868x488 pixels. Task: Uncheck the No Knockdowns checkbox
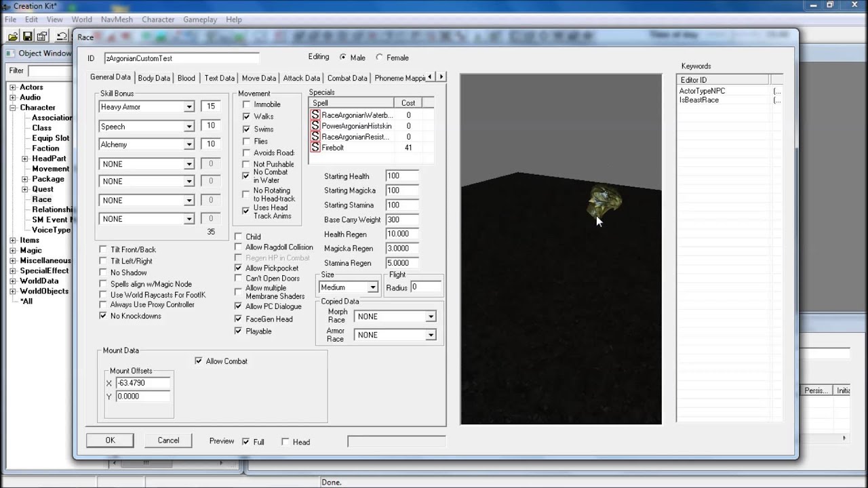click(103, 316)
